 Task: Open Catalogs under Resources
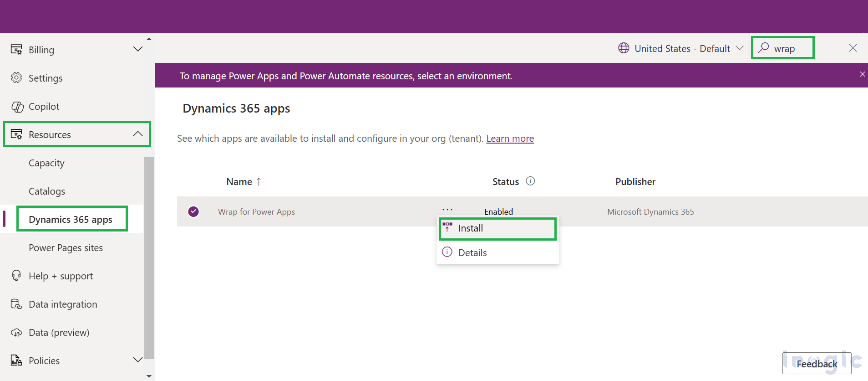coord(47,191)
